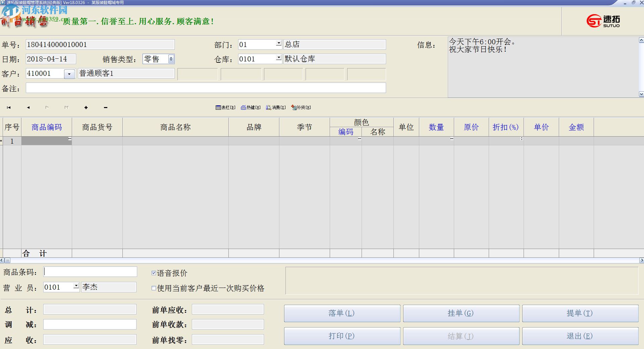Expand the 营业员 dropdown
This screenshot has height=349, width=644.
coord(76,286)
